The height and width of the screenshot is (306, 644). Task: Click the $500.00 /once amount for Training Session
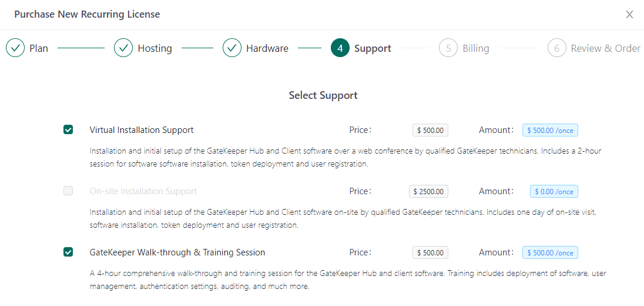coord(550,252)
